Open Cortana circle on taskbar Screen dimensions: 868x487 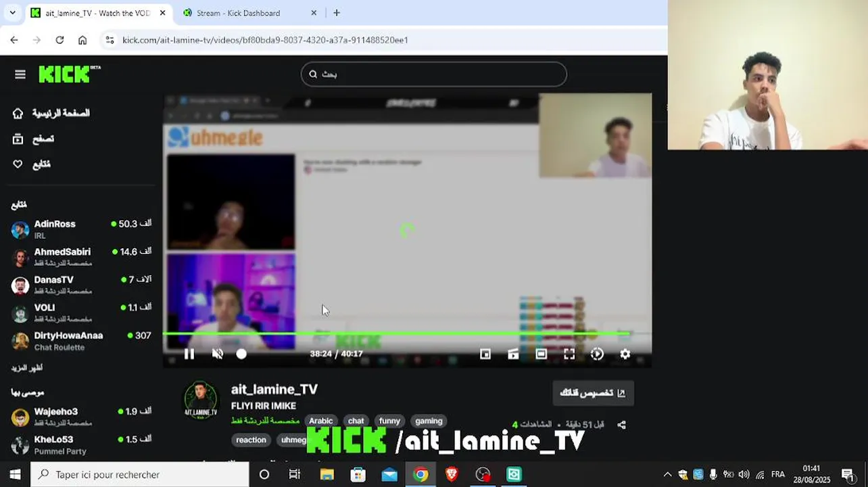[x=264, y=474]
